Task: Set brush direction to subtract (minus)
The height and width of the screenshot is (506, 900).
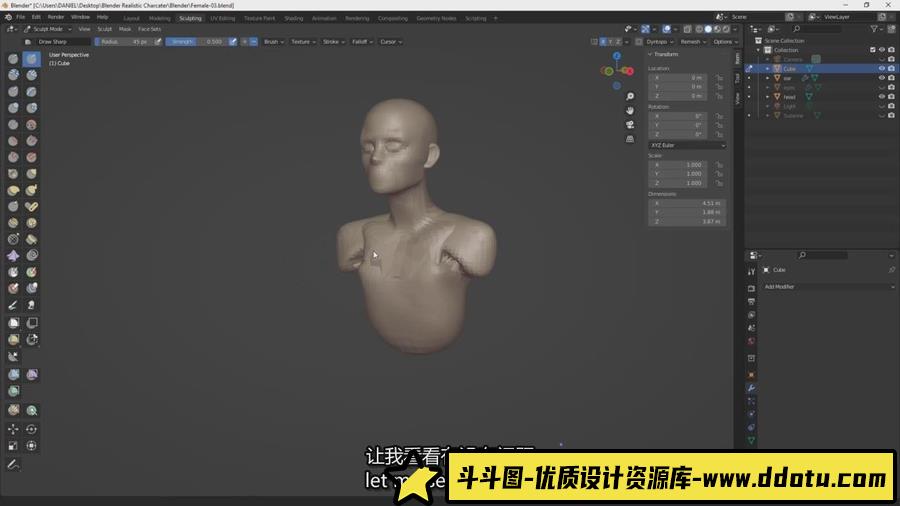Action: [254, 42]
